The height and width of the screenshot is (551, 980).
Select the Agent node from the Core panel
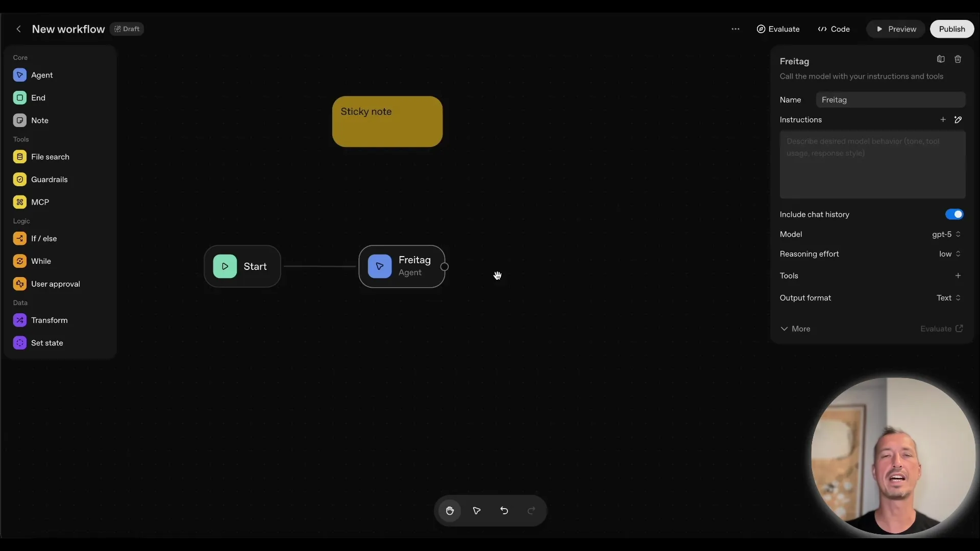tap(42, 74)
